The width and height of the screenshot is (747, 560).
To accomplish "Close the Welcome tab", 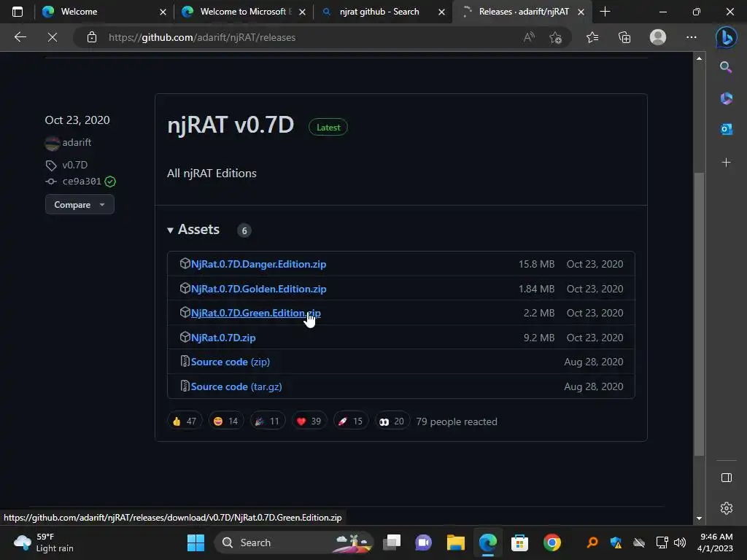I will (163, 12).
